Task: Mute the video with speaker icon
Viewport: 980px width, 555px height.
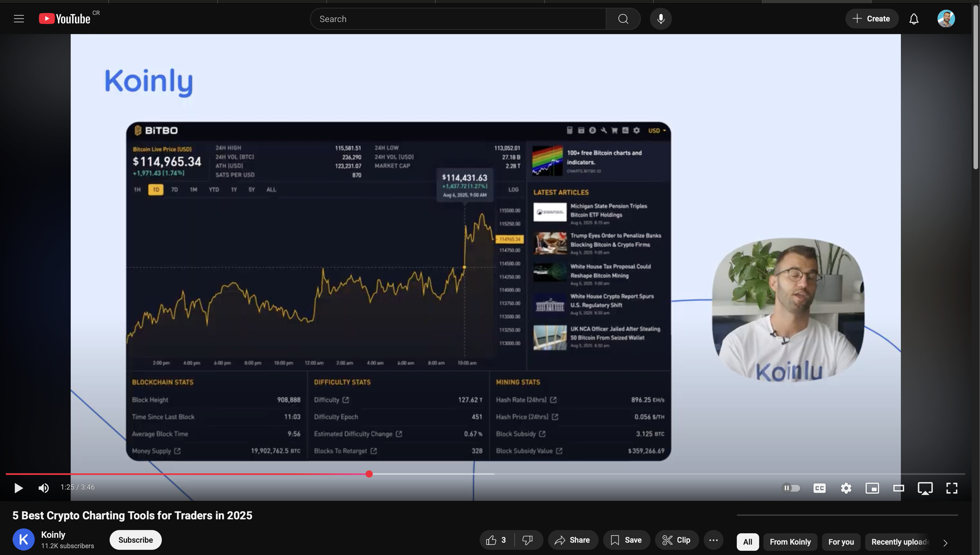Action: coord(44,488)
